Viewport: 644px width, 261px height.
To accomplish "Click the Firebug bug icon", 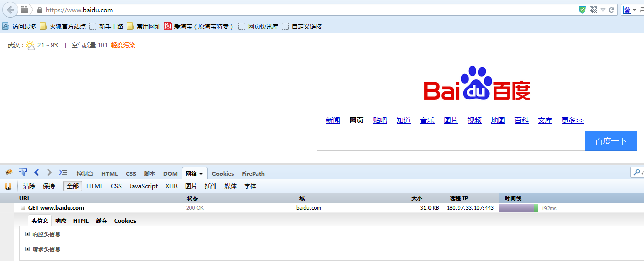I will click(x=9, y=172).
